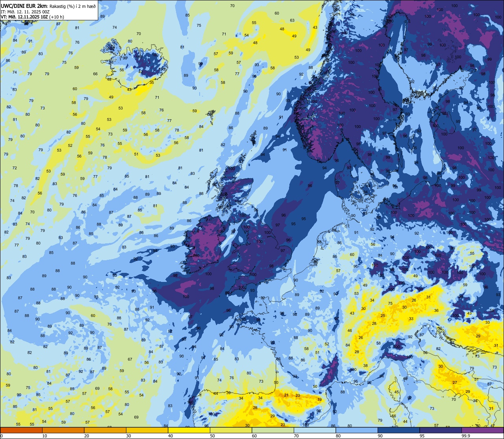Click humidity value 25 over the Alps
The height and width of the screenshot is (439, 504).
pos(383,316)
